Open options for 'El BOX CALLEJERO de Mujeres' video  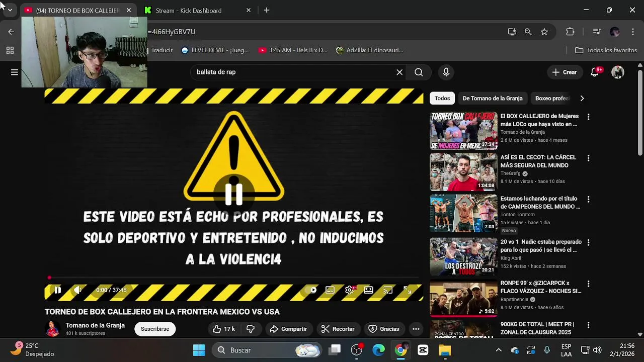588,117
